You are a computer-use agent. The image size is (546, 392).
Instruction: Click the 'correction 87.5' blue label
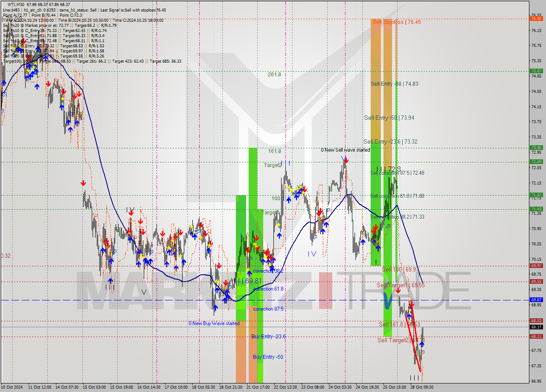pyautogui.click(x=268, y=309)
